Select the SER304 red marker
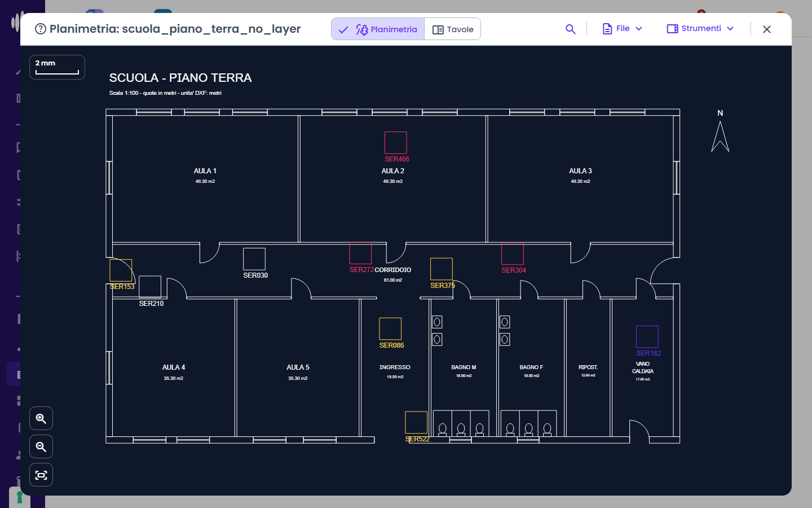Viewport: 812px width, 508px height. (x=513, y=253)
